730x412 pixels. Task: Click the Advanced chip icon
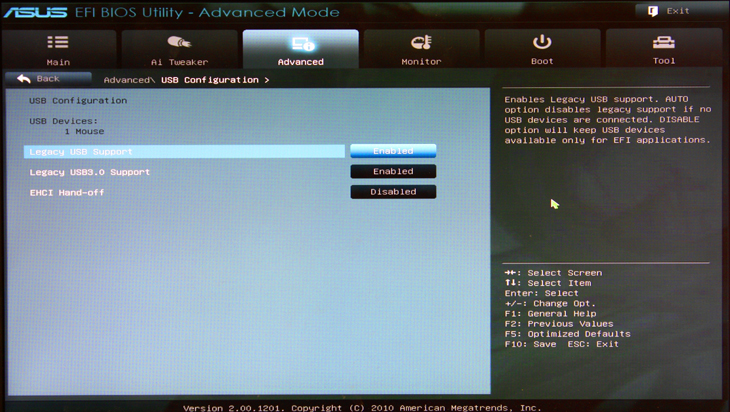tap(301, 43)
